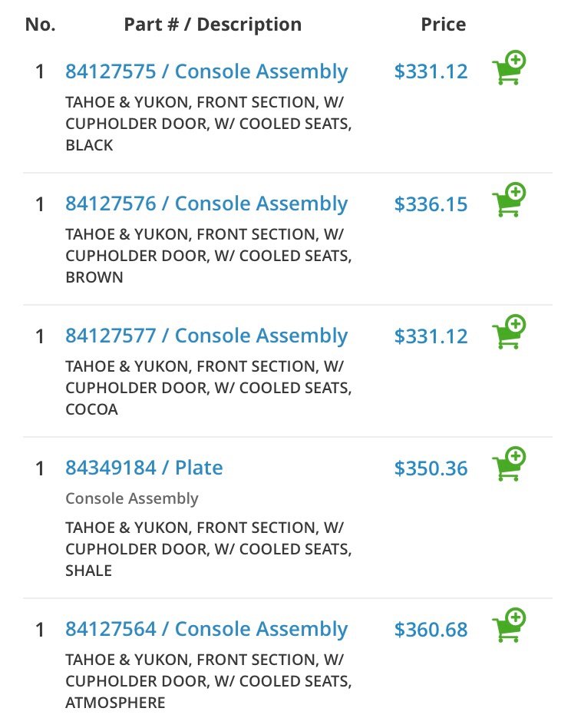This screenshot has height=728, width=571.
Task: Add part 84127564 to cart
Action: 509,625
